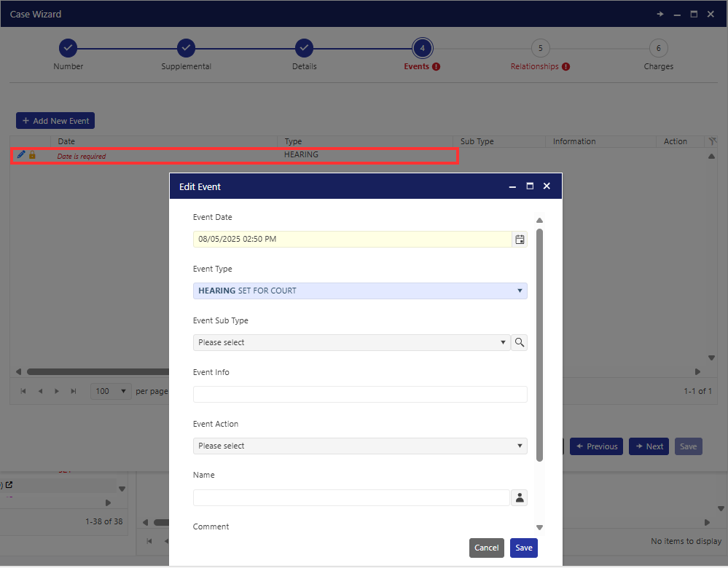Open the Event Date calendar picker
This screenshot has height=568, width=728.
520,239
